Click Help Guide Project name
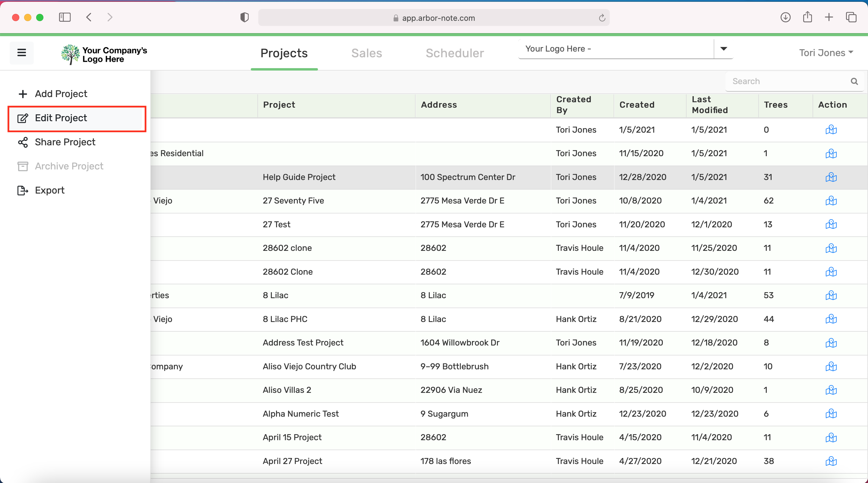 pyautogui.click(x=299, y=177)
